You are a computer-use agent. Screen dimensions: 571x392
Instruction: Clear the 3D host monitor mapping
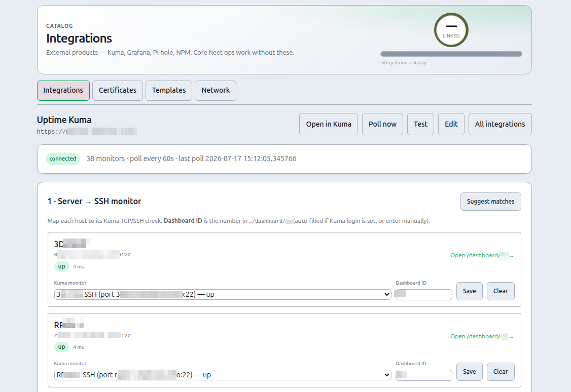[x=501, y=291]
